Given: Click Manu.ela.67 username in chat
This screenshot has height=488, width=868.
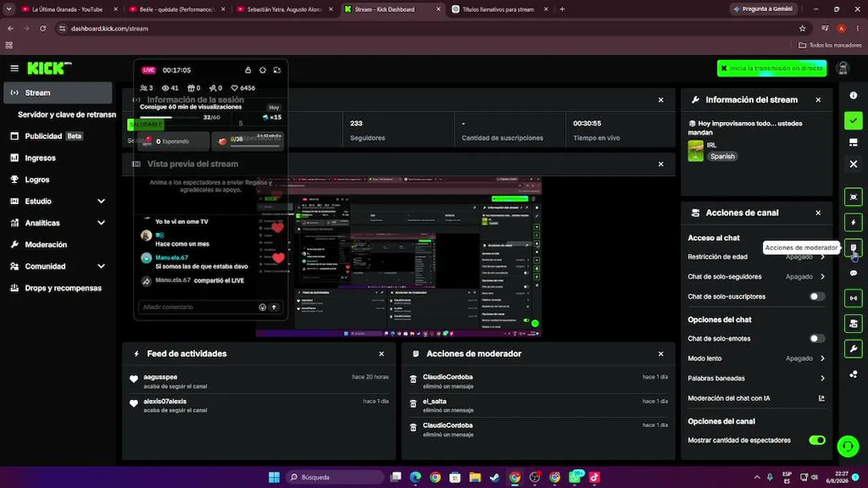Looking at the screenshot, I should pyautogui.click(x=172, y=258).
